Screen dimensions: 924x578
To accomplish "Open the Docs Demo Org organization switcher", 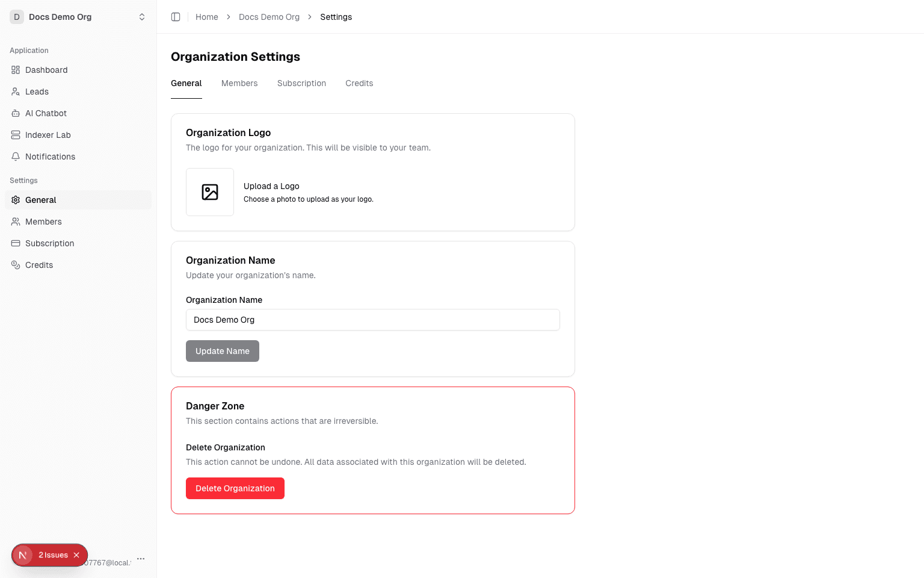I will click(x=78, y=17).
